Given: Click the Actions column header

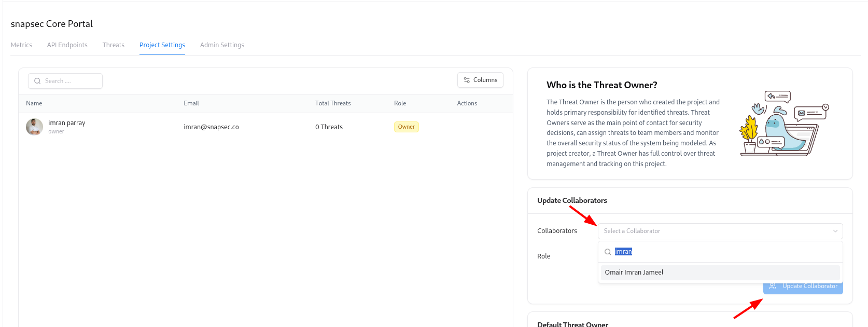Looking at the screenshot, I should (x=467, y=103).
